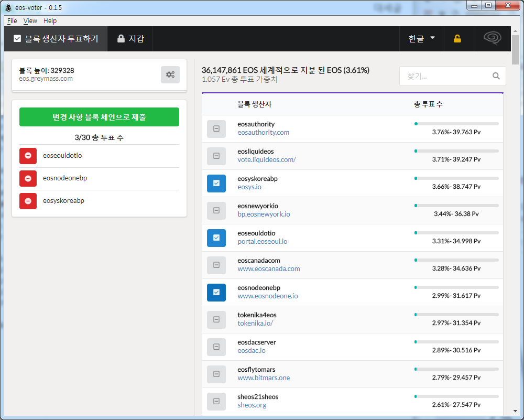Open the bp.eosnewyork.io link
The width and height of the screenshot is (524, 420).
pyautogui.click(x=264, y=214)
